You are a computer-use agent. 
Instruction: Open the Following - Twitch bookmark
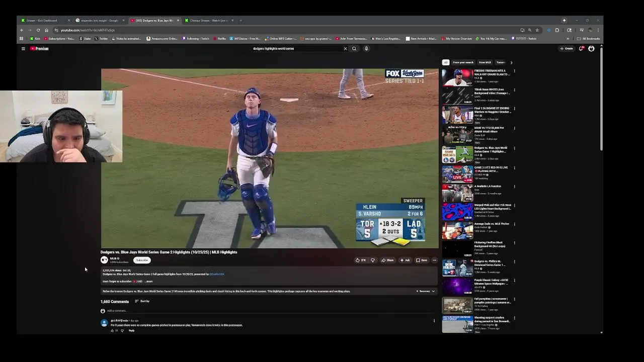click(196, 39)
